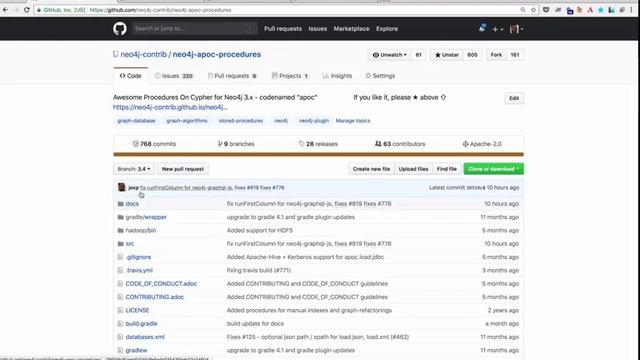Open the hadoop/bin folder
The width and height of the screenshot is (640, 360).
[x=141, y=230]
